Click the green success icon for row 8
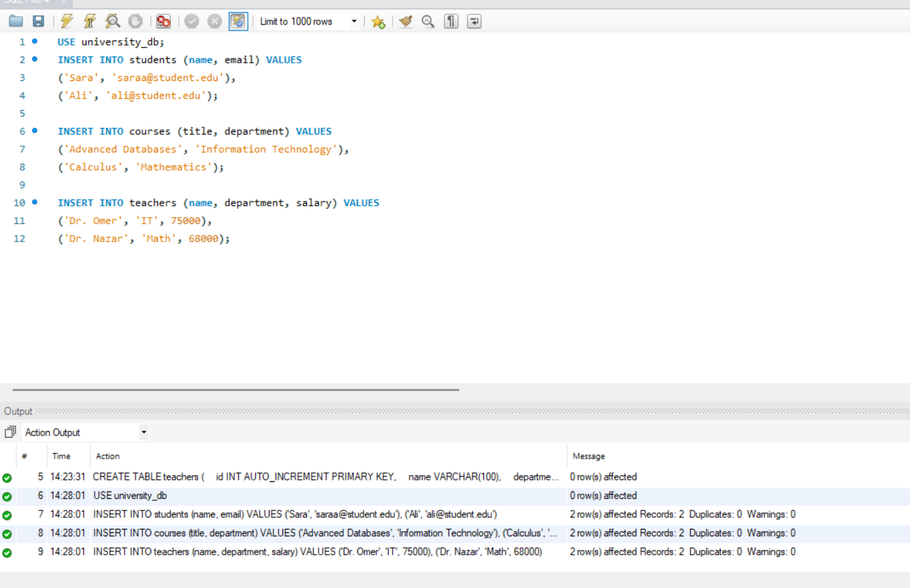 click(7, 534)
